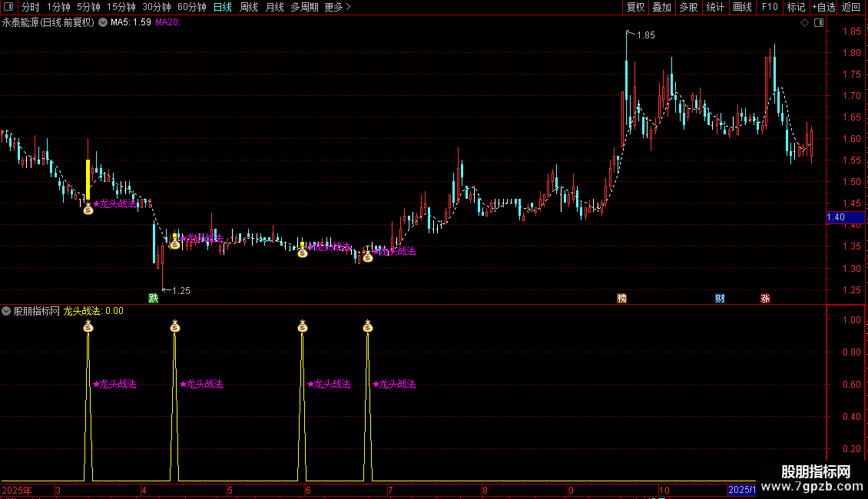Screen dimensions: 868x499
Task: Switch to 1分钟 period
Action: point(58,7)
